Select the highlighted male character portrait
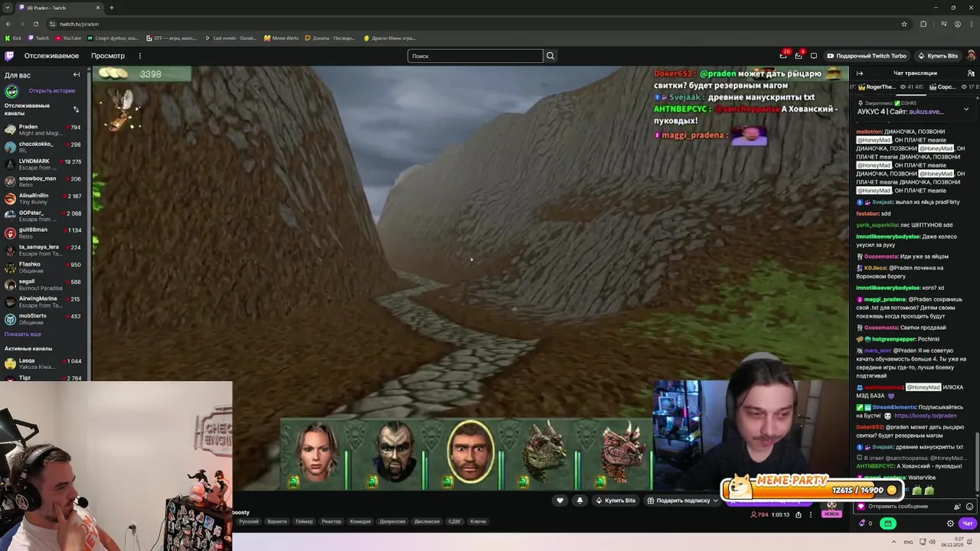The height and width of the screenshot is (551, 980). (470, 453)
